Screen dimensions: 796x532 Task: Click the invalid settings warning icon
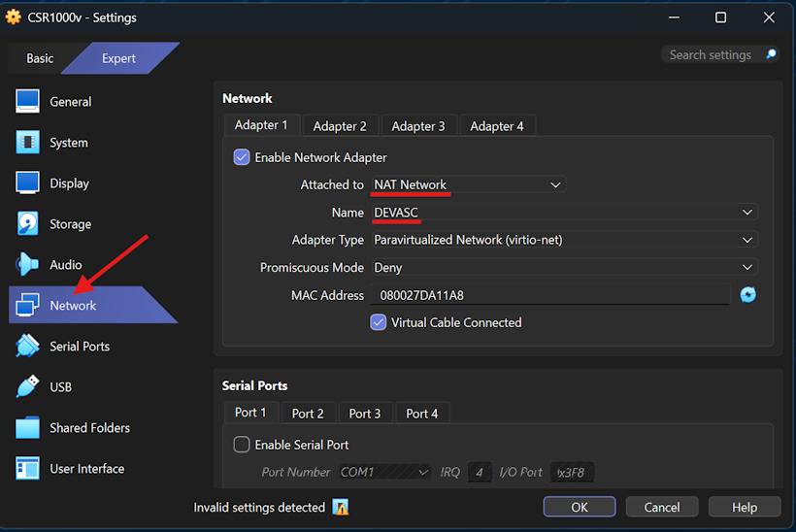pos(341,507)
